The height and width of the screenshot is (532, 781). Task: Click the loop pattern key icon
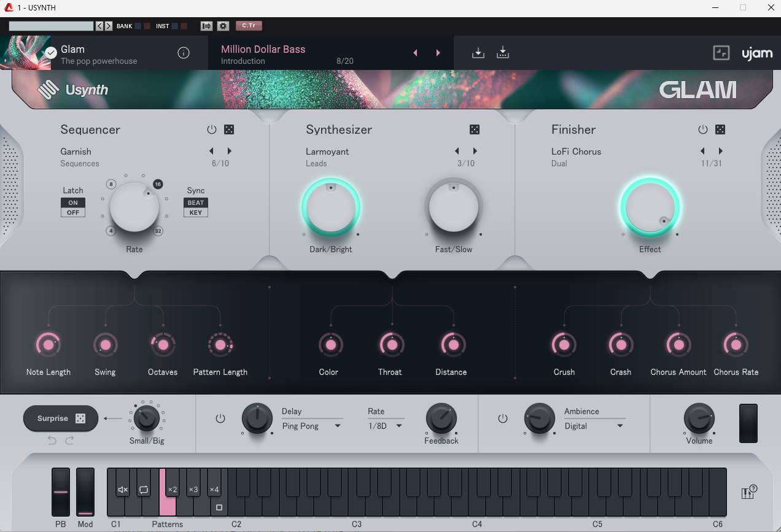pyautogui.click(x=144, y=490)
